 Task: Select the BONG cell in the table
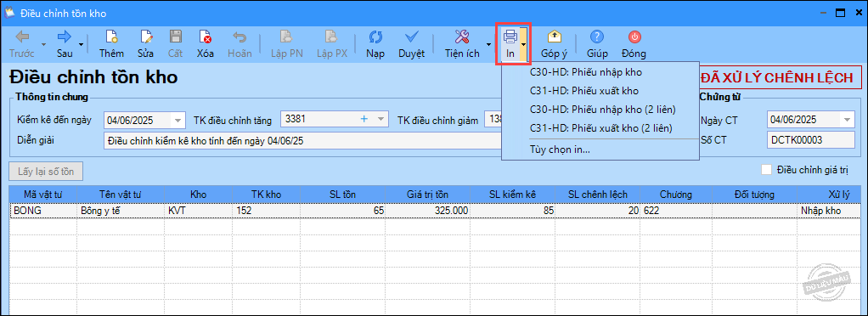point(43,211)
